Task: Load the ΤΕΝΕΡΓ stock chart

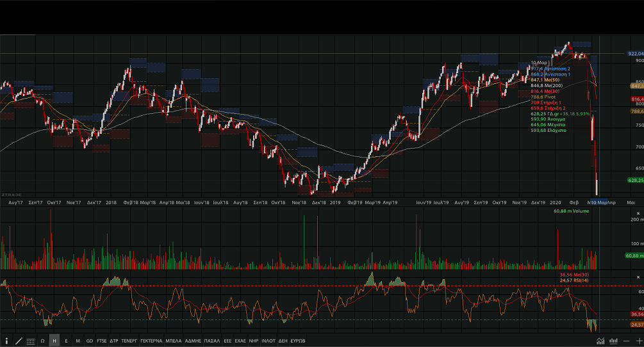Action: pos(129,341)
